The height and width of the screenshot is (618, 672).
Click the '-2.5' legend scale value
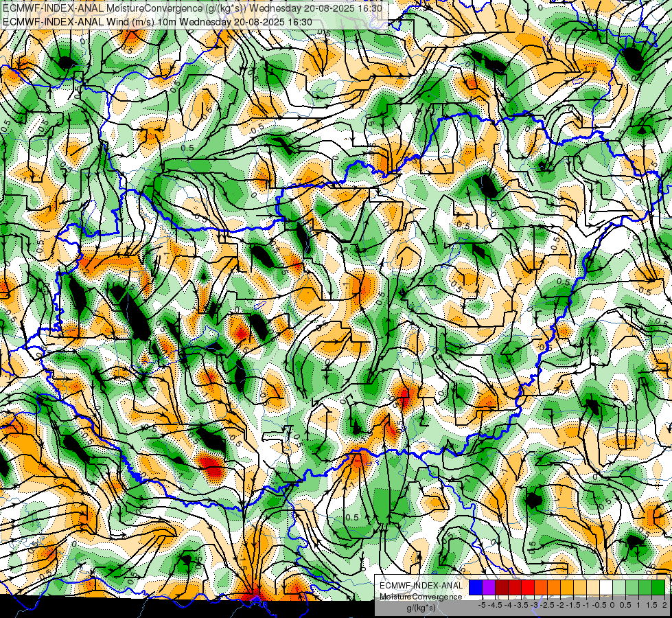[x=547, y=605]
